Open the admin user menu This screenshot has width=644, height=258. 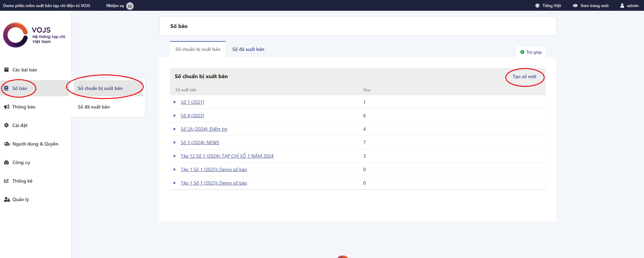[629, 6]
